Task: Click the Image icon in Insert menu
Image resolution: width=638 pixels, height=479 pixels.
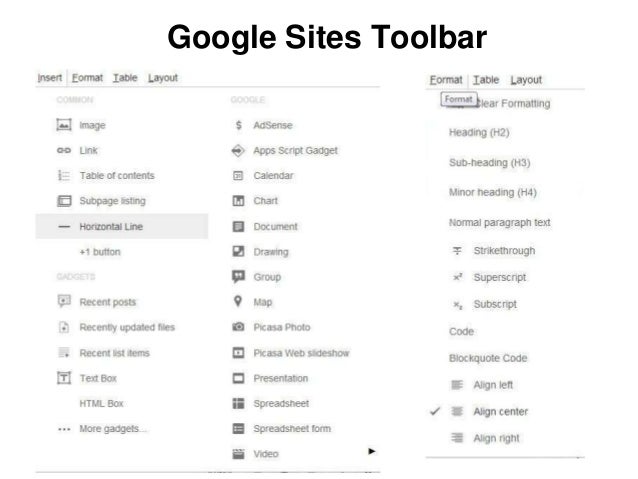Action: [x=64, y=126]
